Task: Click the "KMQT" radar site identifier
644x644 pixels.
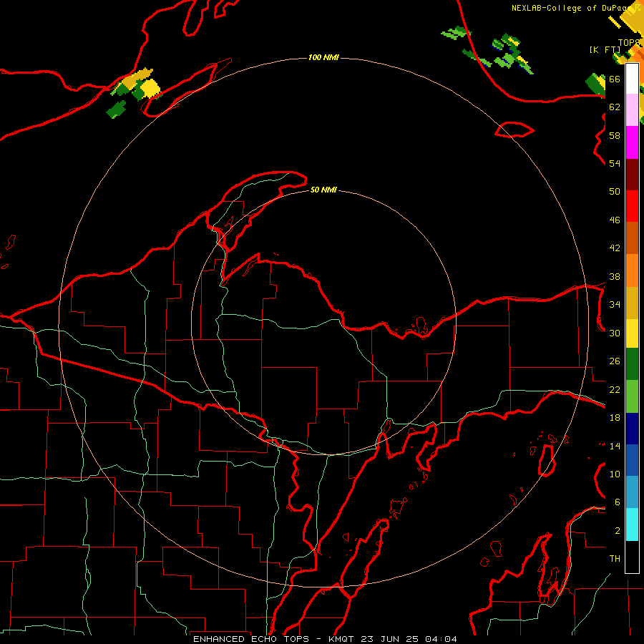Action: [342, 639]
